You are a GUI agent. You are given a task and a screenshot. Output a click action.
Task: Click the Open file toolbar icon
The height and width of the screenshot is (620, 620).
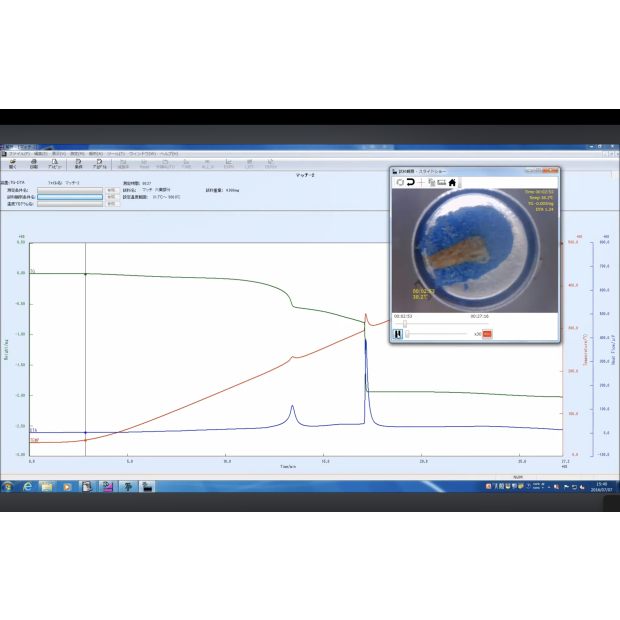[13, 164]
